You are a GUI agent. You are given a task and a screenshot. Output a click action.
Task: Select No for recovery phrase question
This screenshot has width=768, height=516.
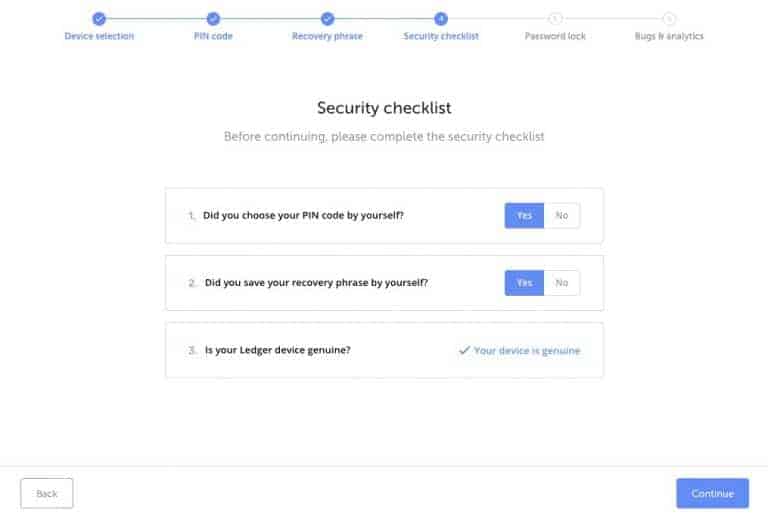click(x=562, y=283)
